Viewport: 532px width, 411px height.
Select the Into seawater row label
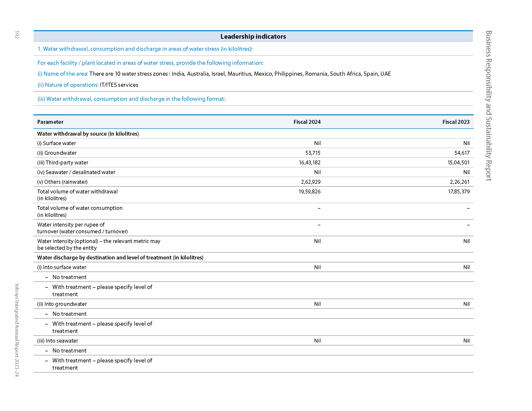pyautogui.click(x=58, y=341)
